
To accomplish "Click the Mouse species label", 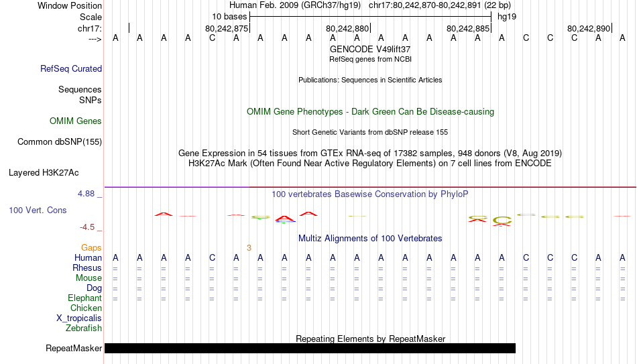I will 89,278.
